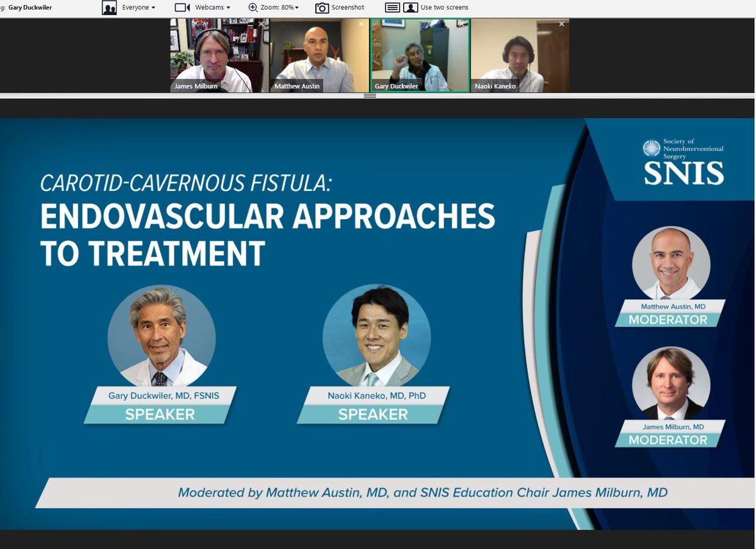The height and width of the screenshot is (549, 756).
Task: Close Naoki Kaneko's webcam tile
Action: (x=561, y=24)
